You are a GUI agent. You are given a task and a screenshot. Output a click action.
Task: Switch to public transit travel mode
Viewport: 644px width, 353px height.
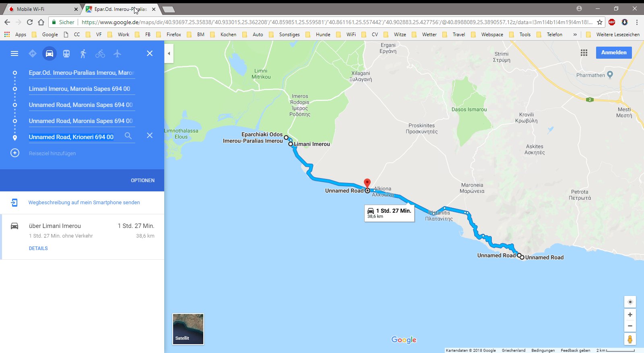click(x=66, y=53)
